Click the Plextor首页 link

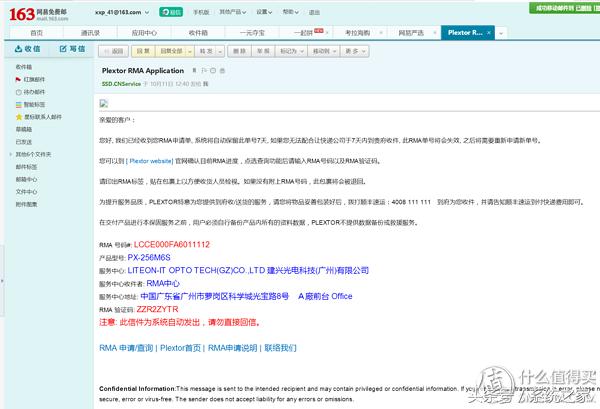click(x=180, y=348)
